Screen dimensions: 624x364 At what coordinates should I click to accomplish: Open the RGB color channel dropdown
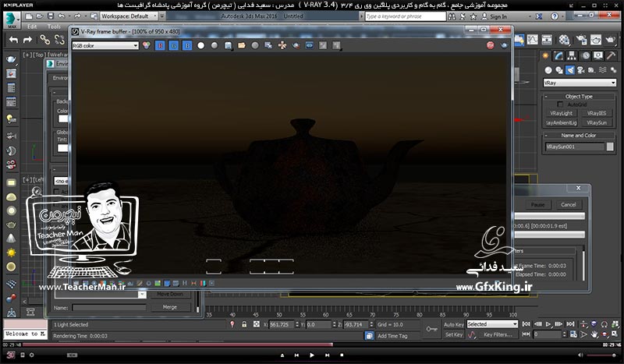[x=105, y=46]
